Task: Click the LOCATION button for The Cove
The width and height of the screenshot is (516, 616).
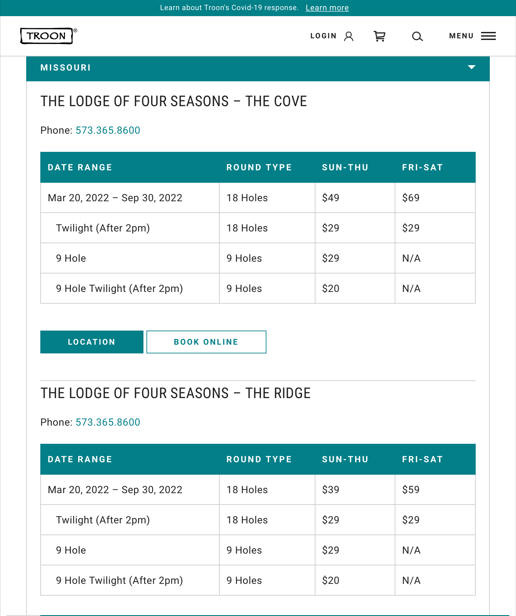Action: (92, 342)
